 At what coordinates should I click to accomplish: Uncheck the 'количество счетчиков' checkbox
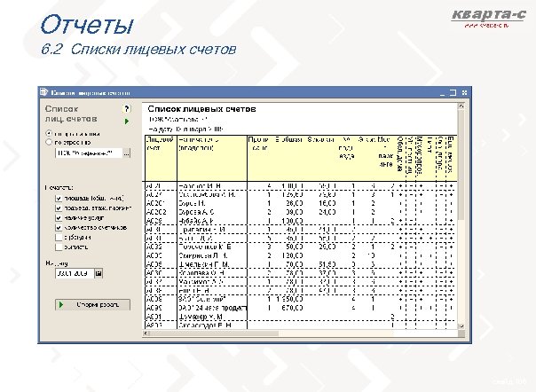[59, 228]
